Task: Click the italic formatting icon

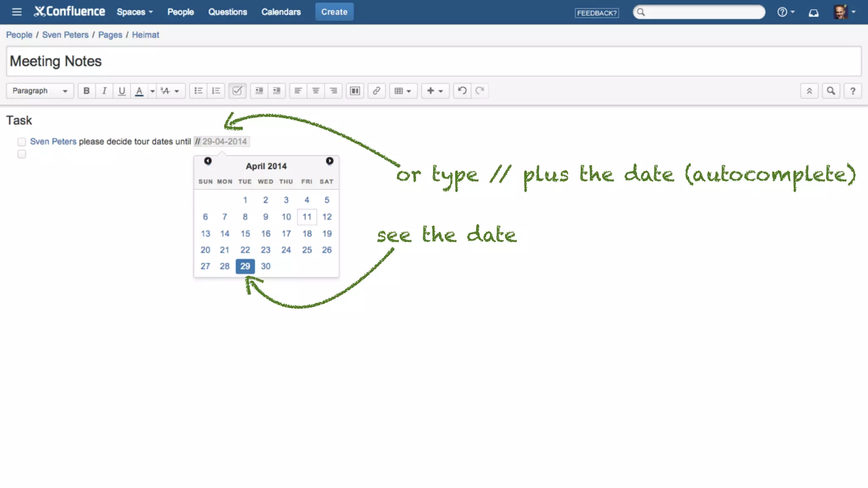Action: (104, 91)
